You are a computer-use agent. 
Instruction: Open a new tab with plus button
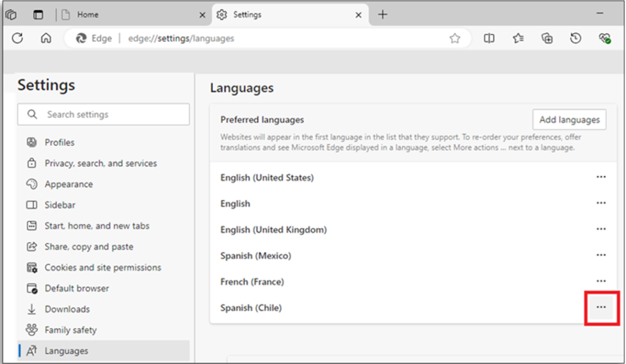pyautogui.click(x=383, y=15)
